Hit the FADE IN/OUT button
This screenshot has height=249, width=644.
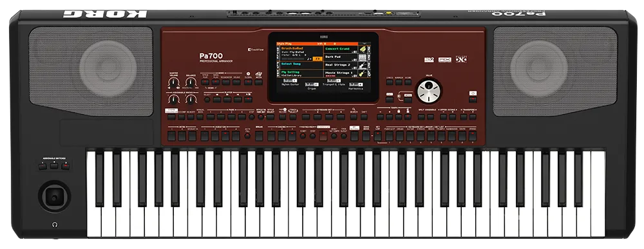click(344, 136)
